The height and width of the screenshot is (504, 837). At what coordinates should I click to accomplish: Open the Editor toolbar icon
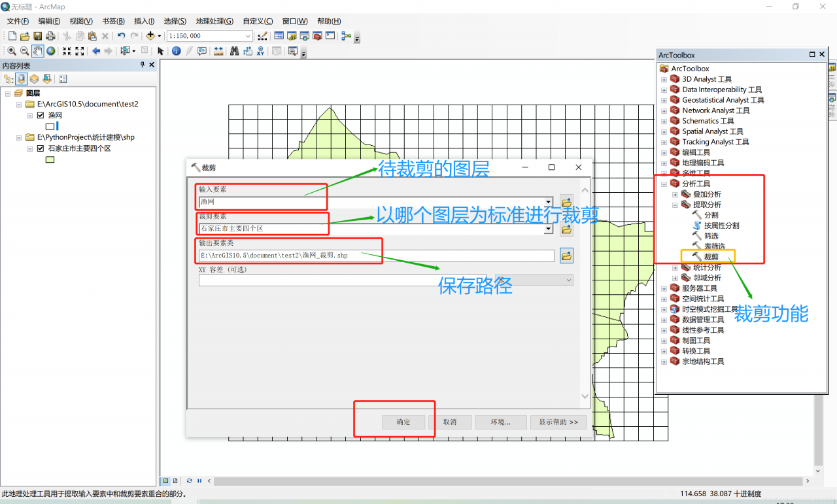click(x=262, y=36)
